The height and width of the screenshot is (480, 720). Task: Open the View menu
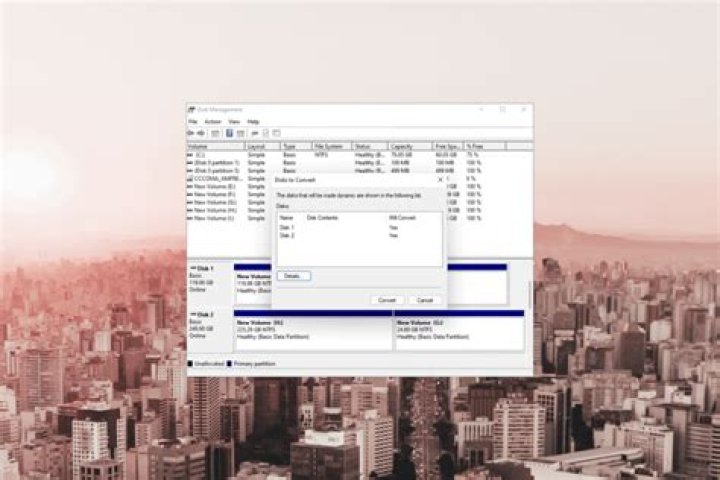[x=234, y=122]
